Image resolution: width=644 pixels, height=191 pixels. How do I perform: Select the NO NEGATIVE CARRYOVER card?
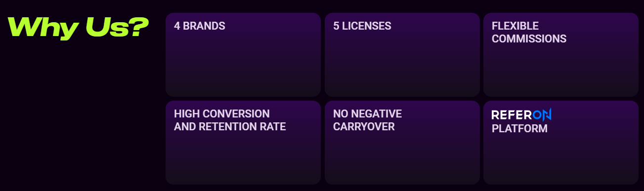pyautogui.click(x=402, y=143)
